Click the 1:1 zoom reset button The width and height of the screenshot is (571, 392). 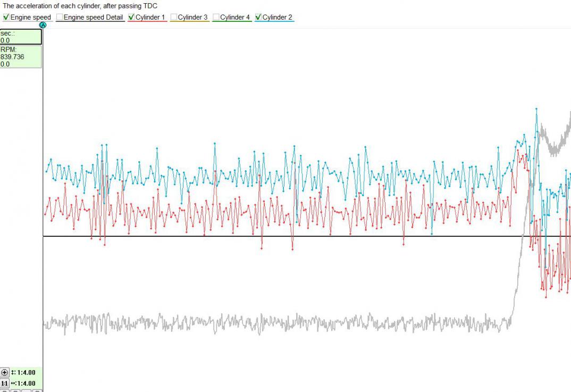point(4,383)
